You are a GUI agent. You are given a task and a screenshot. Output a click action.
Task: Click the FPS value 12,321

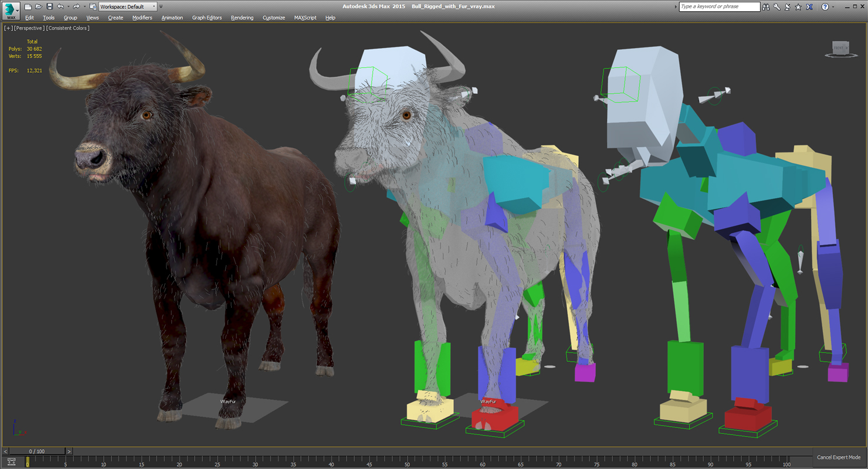coord(34,70)
